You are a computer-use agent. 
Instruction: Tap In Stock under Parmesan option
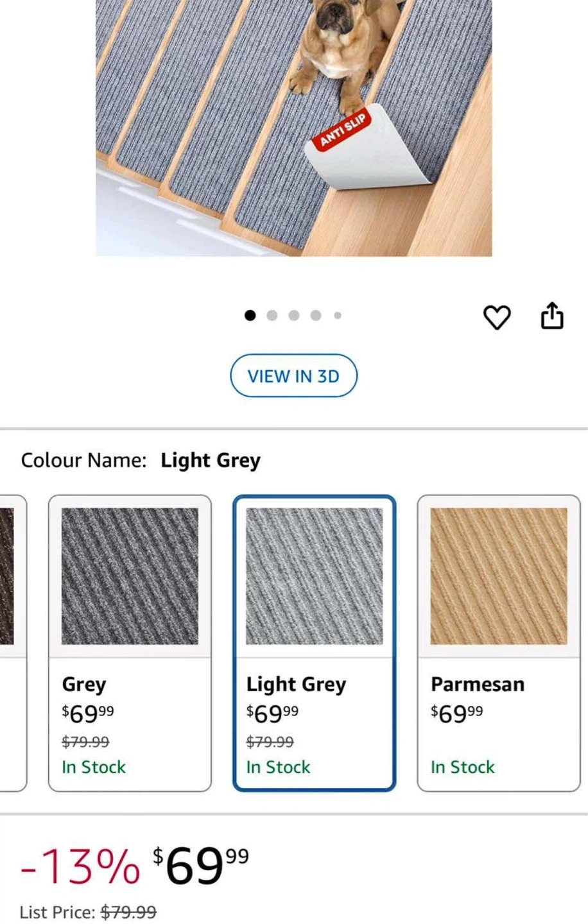click(x=463, y=767)
